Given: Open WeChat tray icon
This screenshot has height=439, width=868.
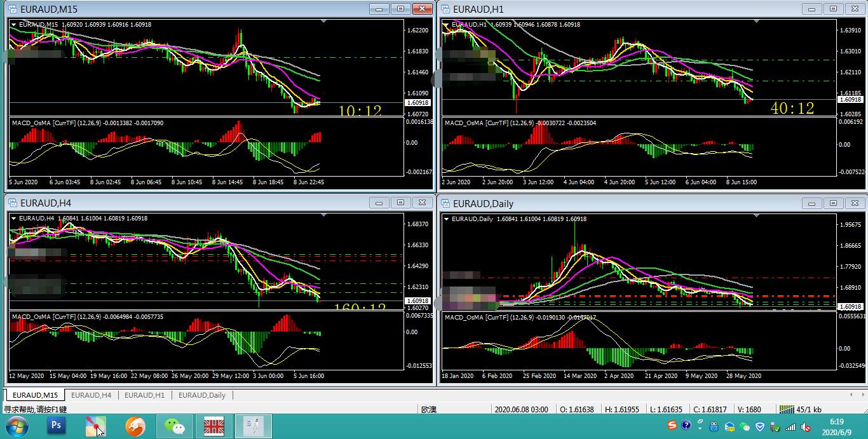Looking at the screenshot, I should [x=744, y=427].
